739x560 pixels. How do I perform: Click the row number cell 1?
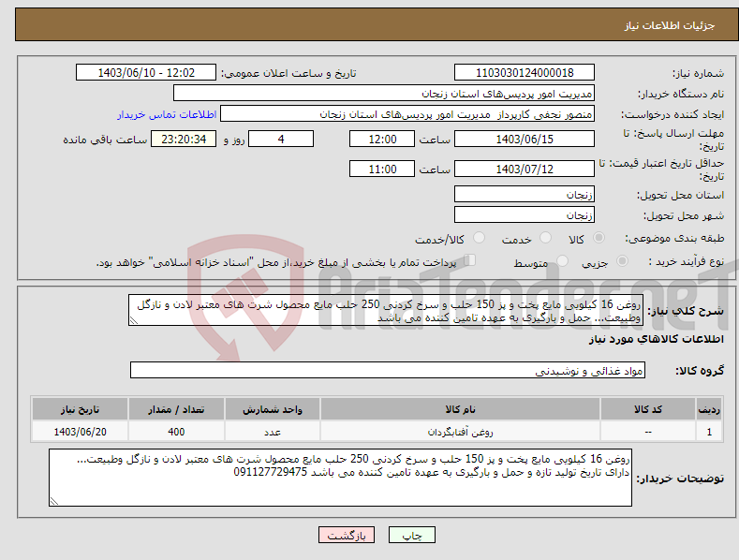(x=709, y=432)
